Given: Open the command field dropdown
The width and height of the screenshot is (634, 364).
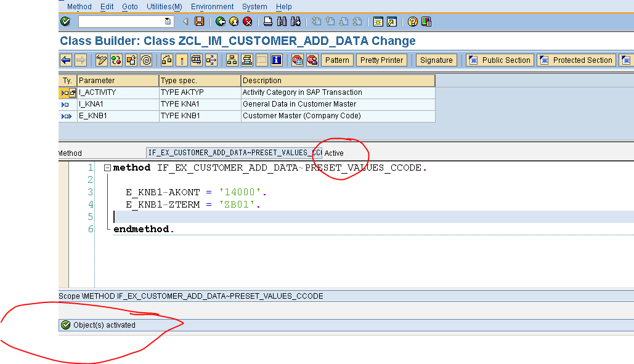Looking at the screenshot, I should [x=167, y=20].
